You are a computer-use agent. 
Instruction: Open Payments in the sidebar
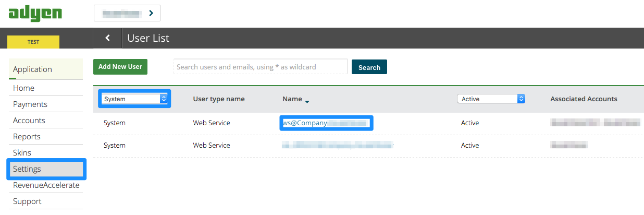[30, 104]
